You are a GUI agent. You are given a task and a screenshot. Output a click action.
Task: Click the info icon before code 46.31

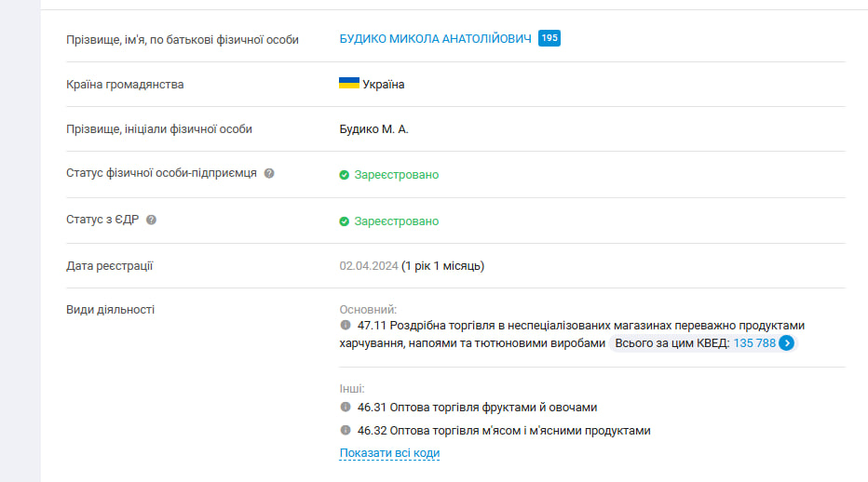pyautogui.click(x=346, y=407)
